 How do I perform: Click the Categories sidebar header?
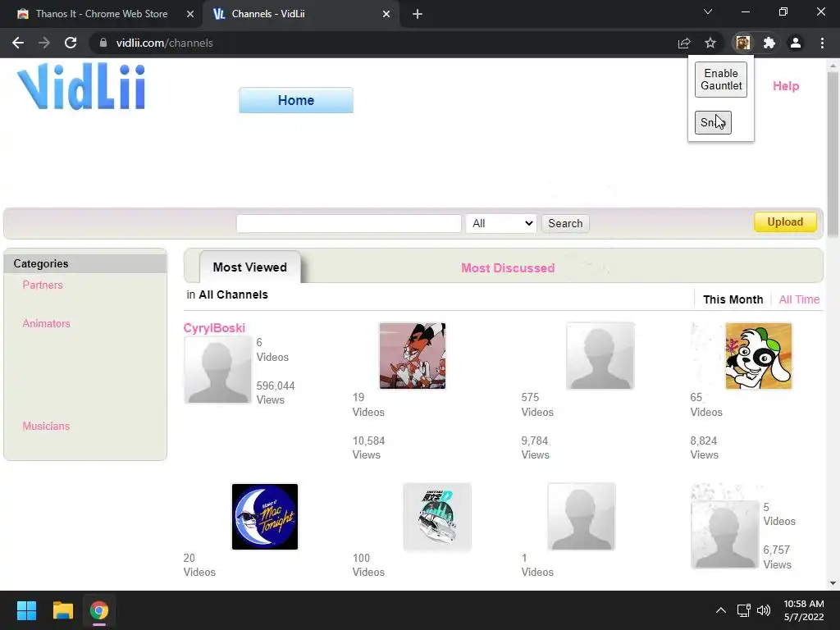pyautogui.click(x=85, y=263)
